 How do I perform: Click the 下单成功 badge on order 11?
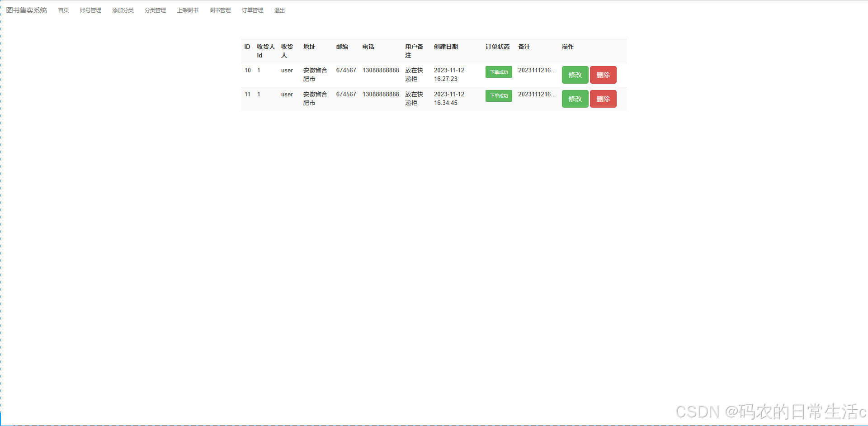(498, 96)
